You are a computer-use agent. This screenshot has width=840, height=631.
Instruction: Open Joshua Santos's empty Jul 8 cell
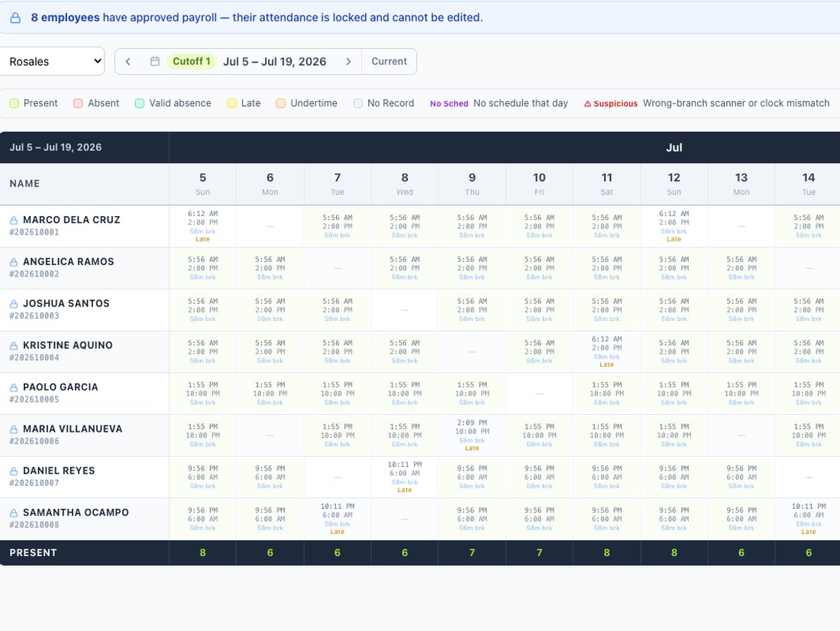[405, 310]
